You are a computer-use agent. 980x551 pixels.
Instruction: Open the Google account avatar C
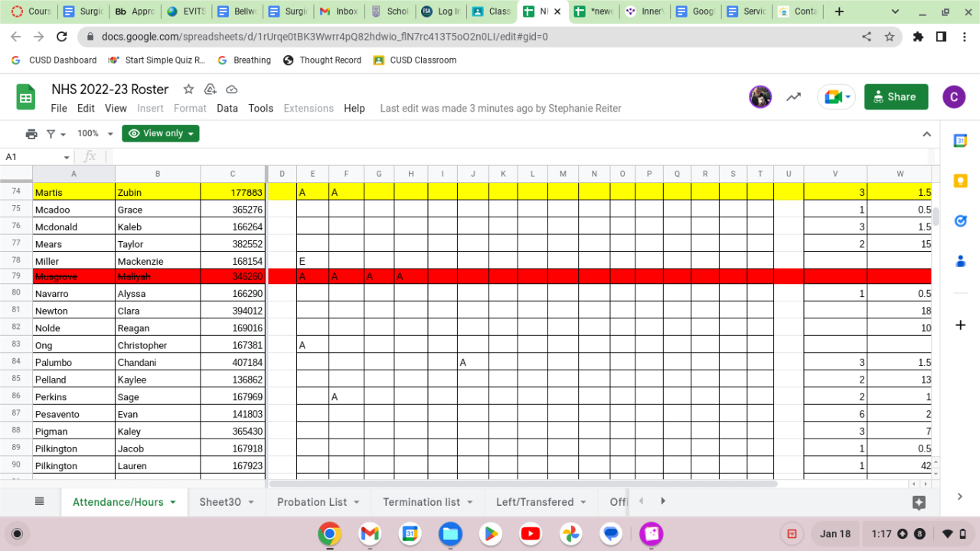pyautogui.click(x=953, y=97)
